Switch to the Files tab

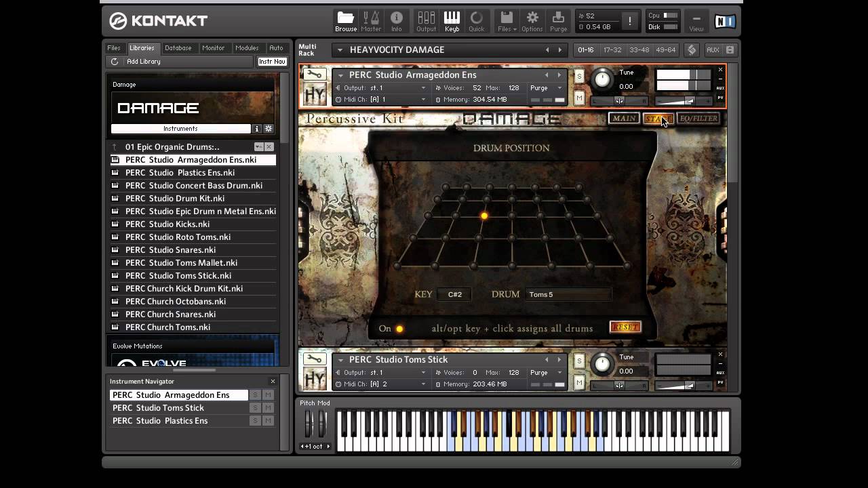[x=114, y=48]
